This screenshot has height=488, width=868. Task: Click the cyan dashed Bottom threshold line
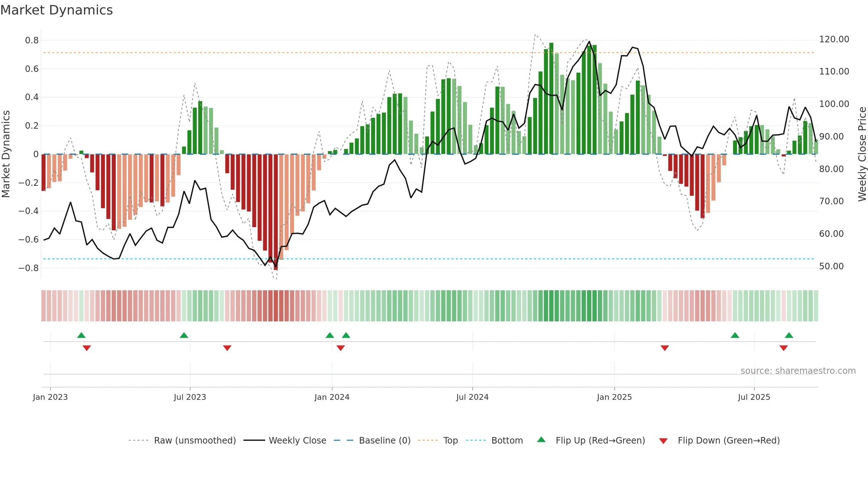429,259
